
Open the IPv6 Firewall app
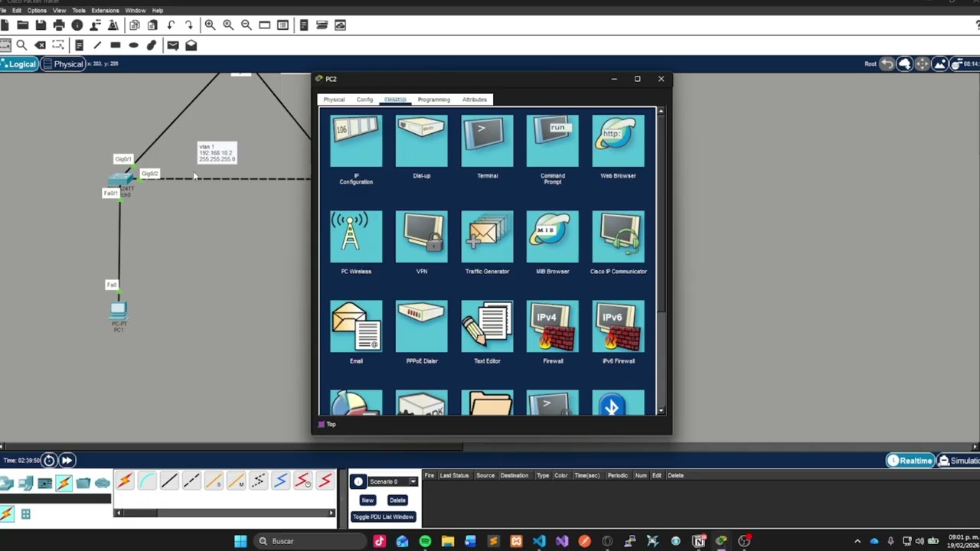[x=618, y=327]
